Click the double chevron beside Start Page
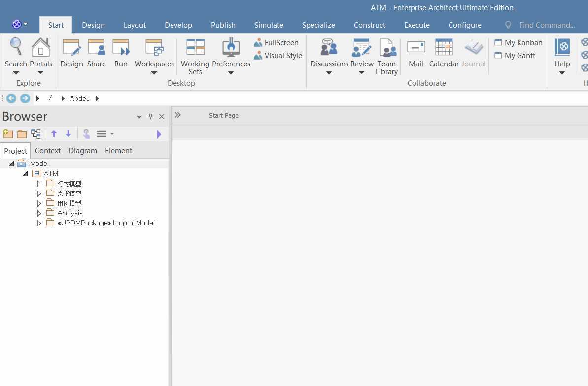 coord(178,115)
